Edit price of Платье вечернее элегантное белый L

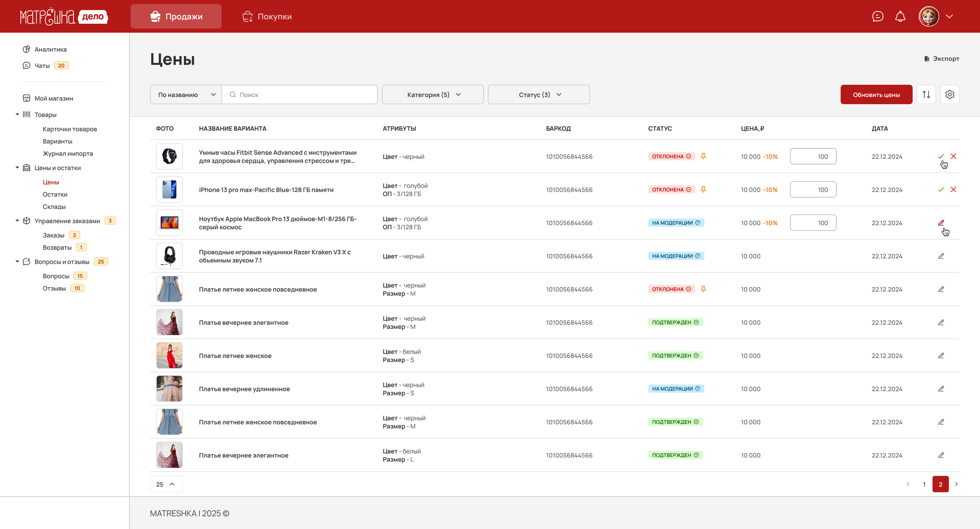pos(941,455)
